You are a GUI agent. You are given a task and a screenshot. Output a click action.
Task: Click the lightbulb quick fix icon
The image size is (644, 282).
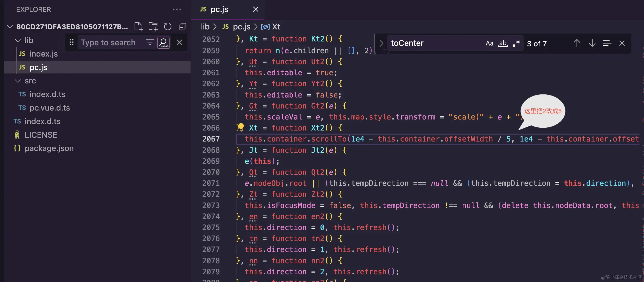(240, 127)
